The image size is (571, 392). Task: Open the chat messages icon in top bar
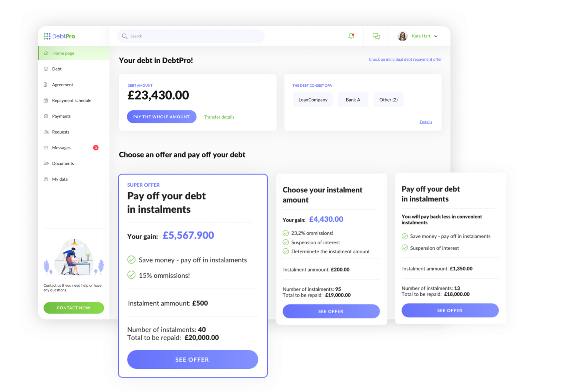(x=376, y=36)
